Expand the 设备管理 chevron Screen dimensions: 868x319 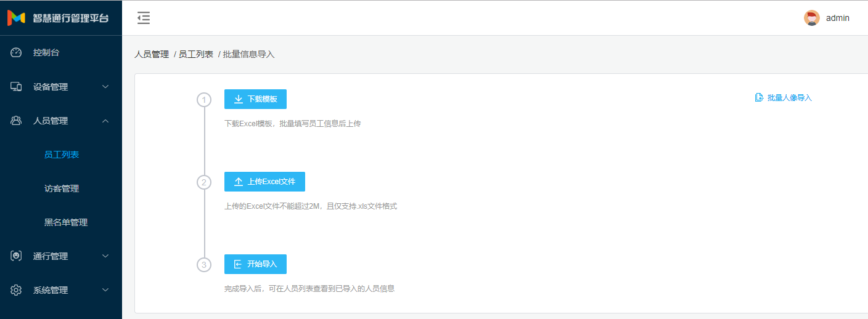tap(105, 87)
